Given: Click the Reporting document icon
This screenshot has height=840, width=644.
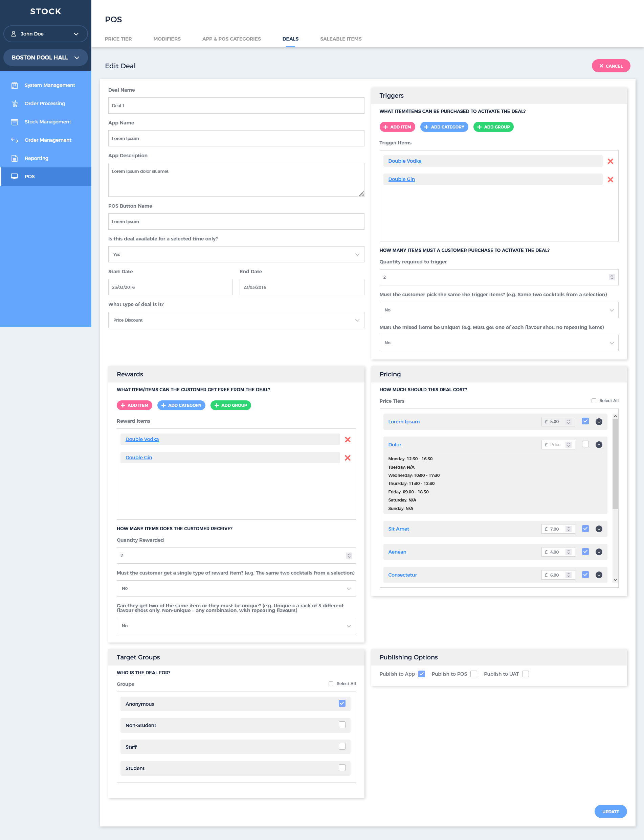Looking at the screenshot, I should (x=15, y=158).
